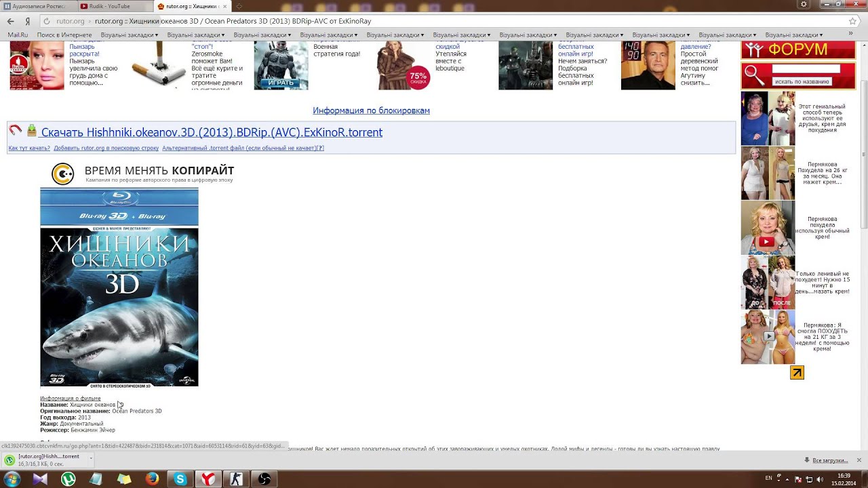
Task: Switch to Аудиозаписи Ростисл tab
Action: (x=38, y=6)
